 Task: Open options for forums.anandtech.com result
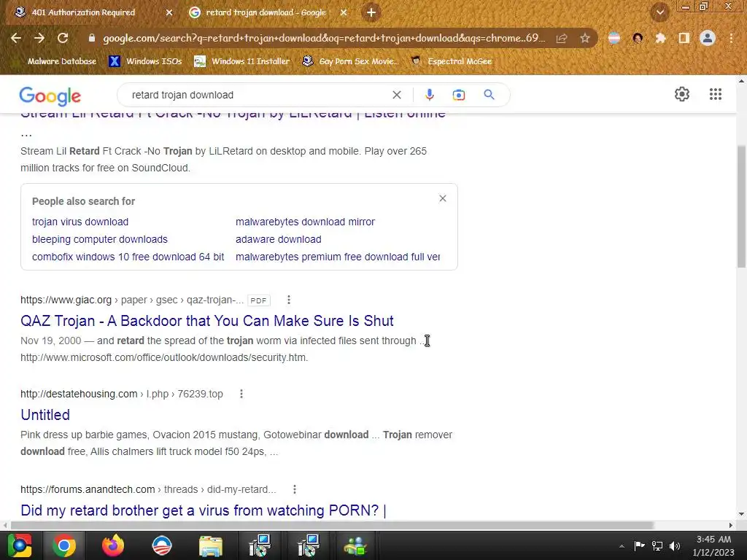(295, 489)
